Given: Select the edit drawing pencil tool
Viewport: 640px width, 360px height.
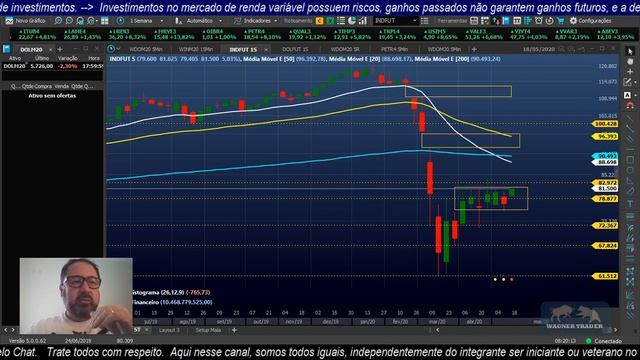Looking at the screenshot, I should [x=628, y=82].
